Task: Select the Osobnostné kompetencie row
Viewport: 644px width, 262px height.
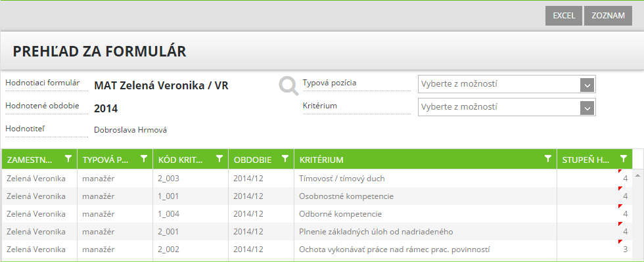Action: tap(317, 196)
